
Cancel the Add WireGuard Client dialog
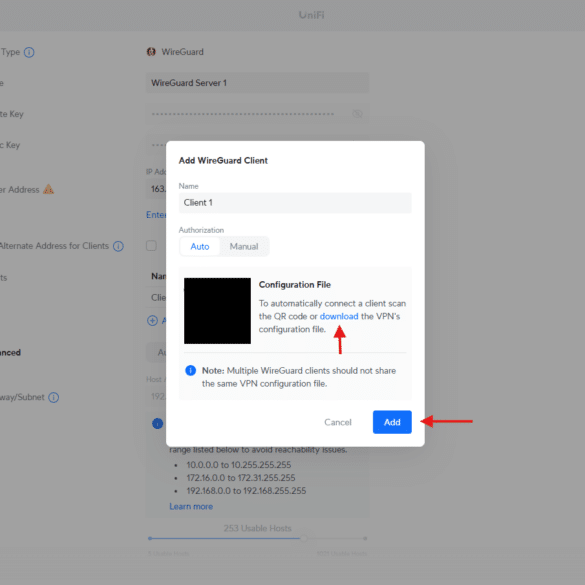point(338,422)
